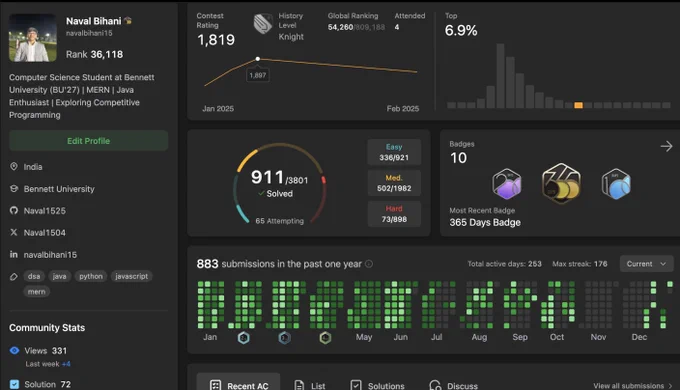The image size is (680, 390).
Task: Click the Knight level badge icon
Action: point(262,24)
